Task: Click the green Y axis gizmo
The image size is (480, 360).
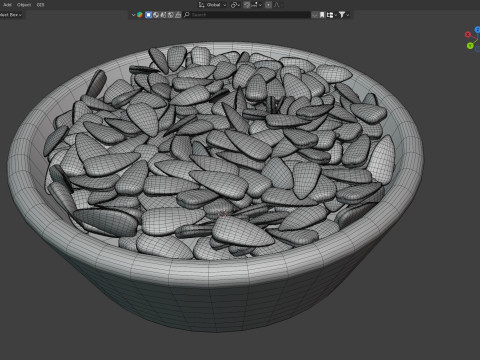Action: (x=470, y=46)
